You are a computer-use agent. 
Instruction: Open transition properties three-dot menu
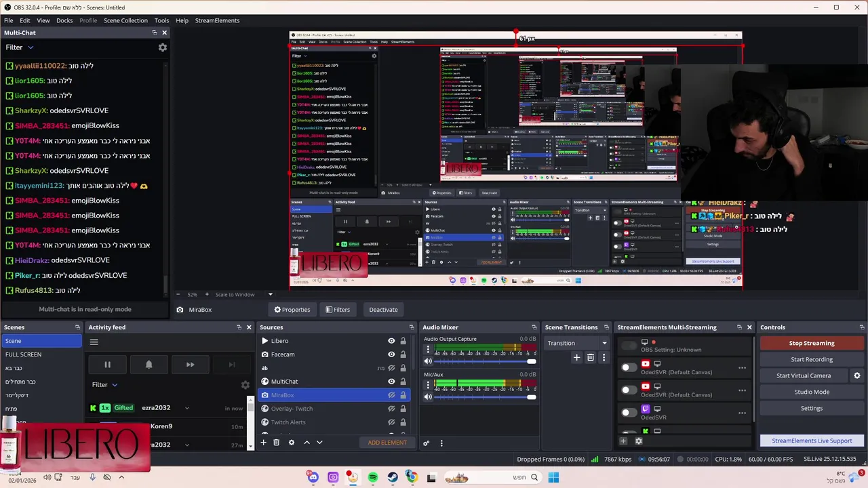pyautogui.click(x=604, y=357)
